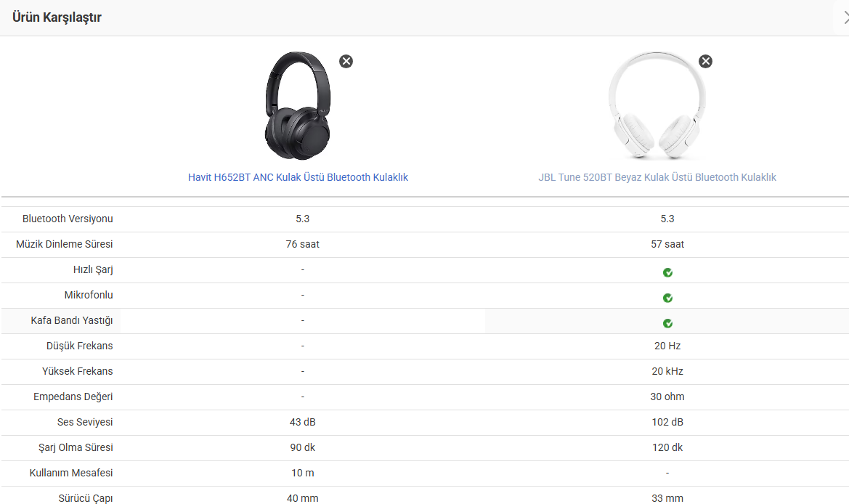Image resolution: width=849 pixels, height=504 pixels.
Task: Select the Empedans Değeri row label
Action: 73,397
